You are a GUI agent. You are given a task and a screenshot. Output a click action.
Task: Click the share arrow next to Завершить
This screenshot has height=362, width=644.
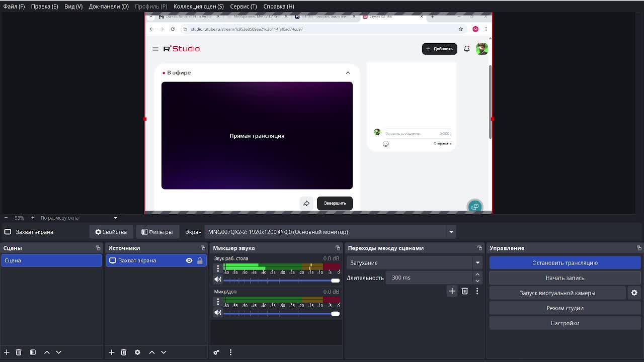306,203
